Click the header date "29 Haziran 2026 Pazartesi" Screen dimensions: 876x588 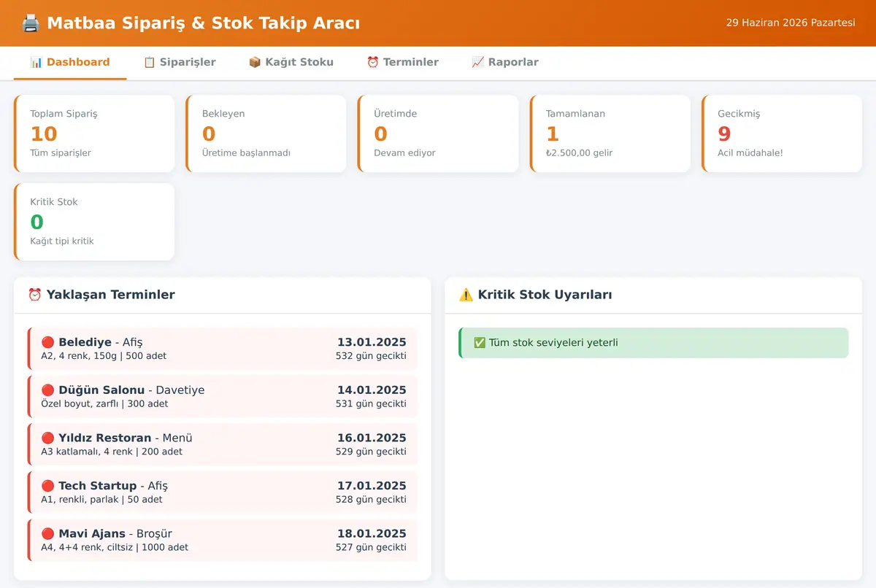(x=791, y=23)
